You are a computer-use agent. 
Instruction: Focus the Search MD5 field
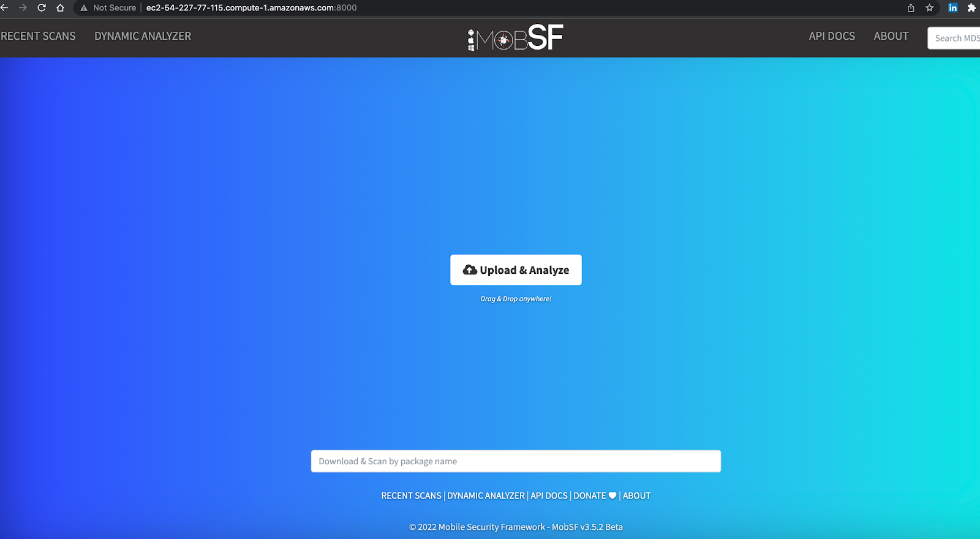pos(954,38)
